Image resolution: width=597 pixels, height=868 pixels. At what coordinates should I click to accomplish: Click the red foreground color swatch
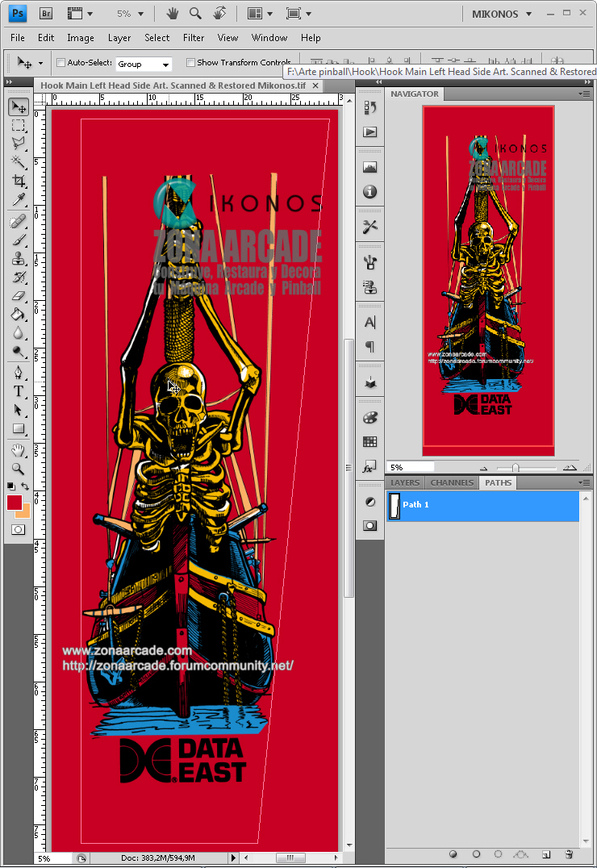pyautogui.click(x=14, y=502)
